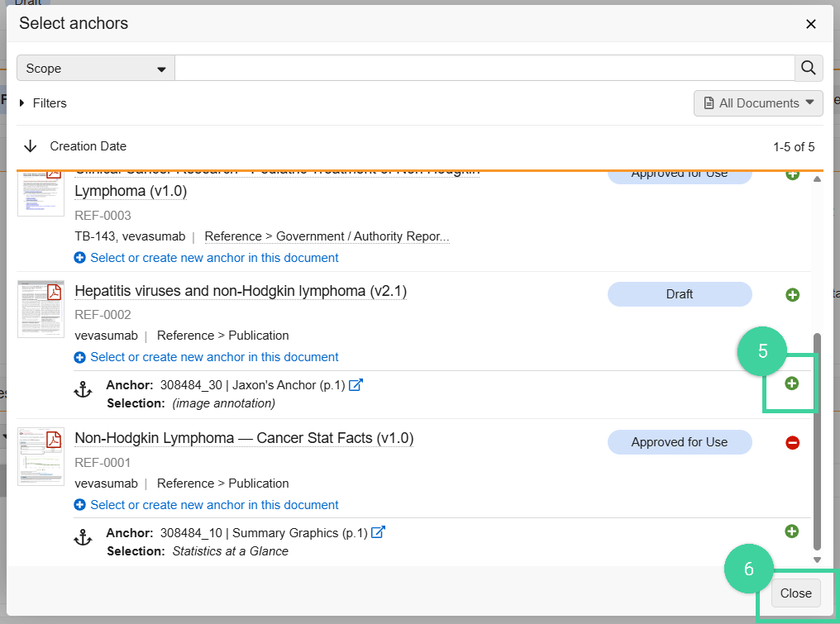Image resolution: width=840 pixels, height=624 pixels.
Task: Open the Scope dropdown
Action: [x=94, y=68]
